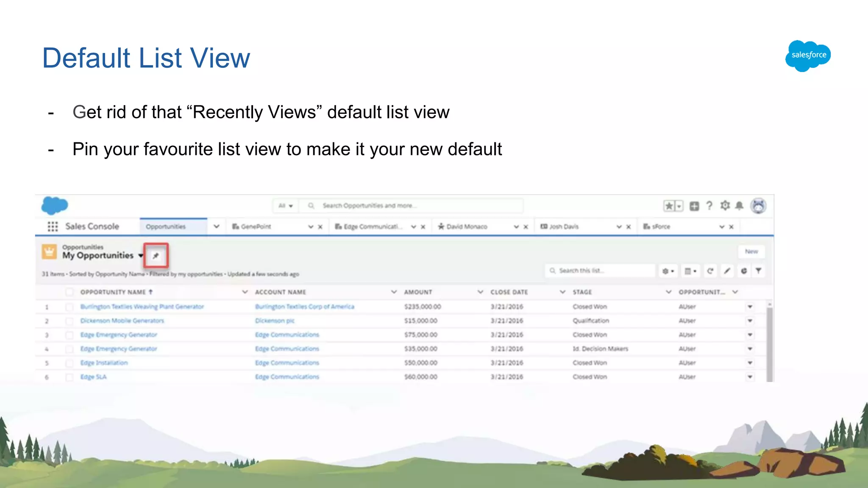Open the Edge Installation opportunity link
The width and height of the screenshot is (868, 488).
tap(104, 363)
